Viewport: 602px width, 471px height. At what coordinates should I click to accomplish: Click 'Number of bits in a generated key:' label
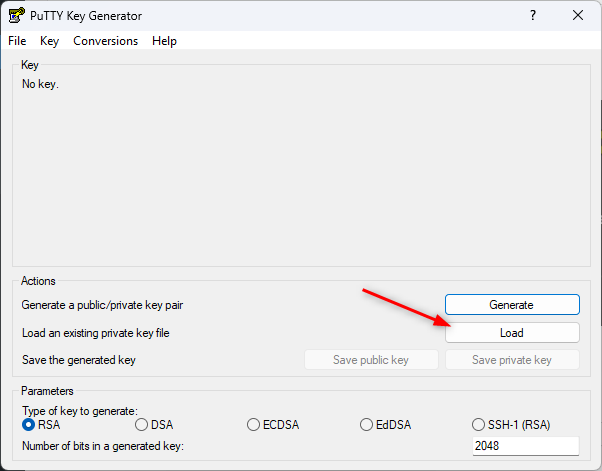103,446
